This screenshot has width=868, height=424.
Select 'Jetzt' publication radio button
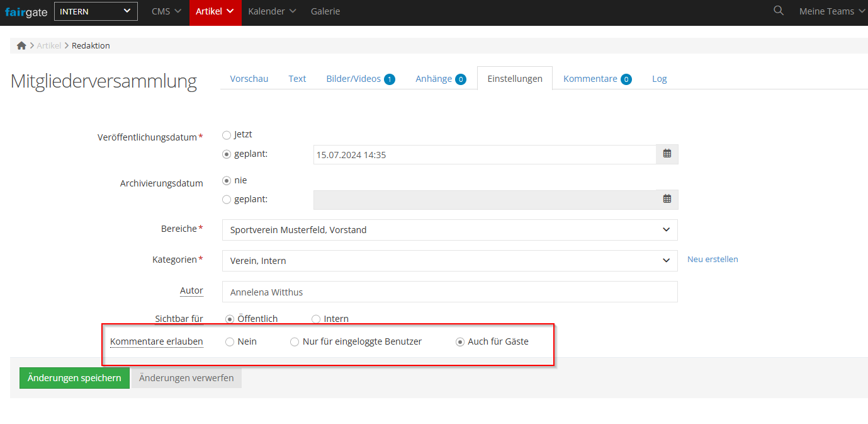point(227,135)
